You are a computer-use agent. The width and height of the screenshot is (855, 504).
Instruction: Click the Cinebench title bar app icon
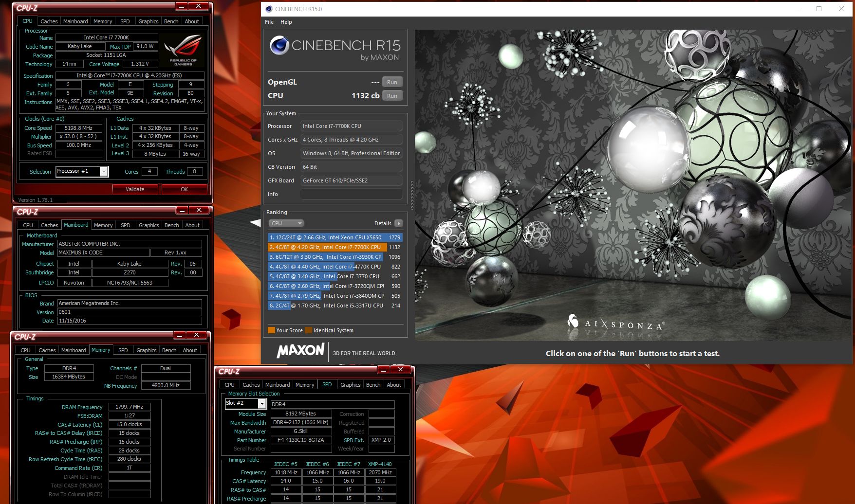269,9
